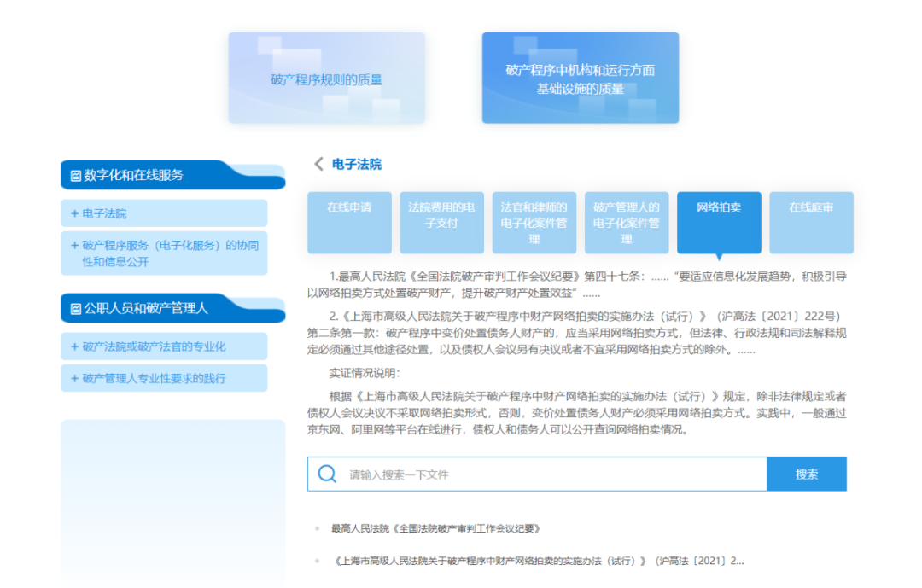
Task: Open the 上海市高级人民法院网络拍卖实施办法 document link
Action: [x=538, y=561]
